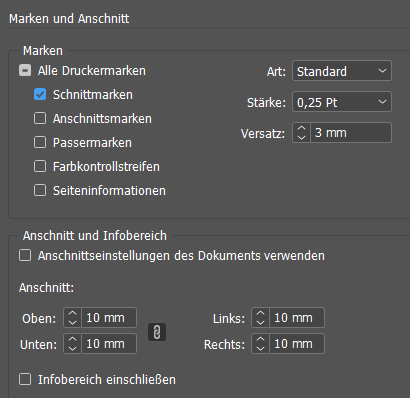
Task: Tick the Farbkontrollstreifen checkbox
Action: pos(40,167)
